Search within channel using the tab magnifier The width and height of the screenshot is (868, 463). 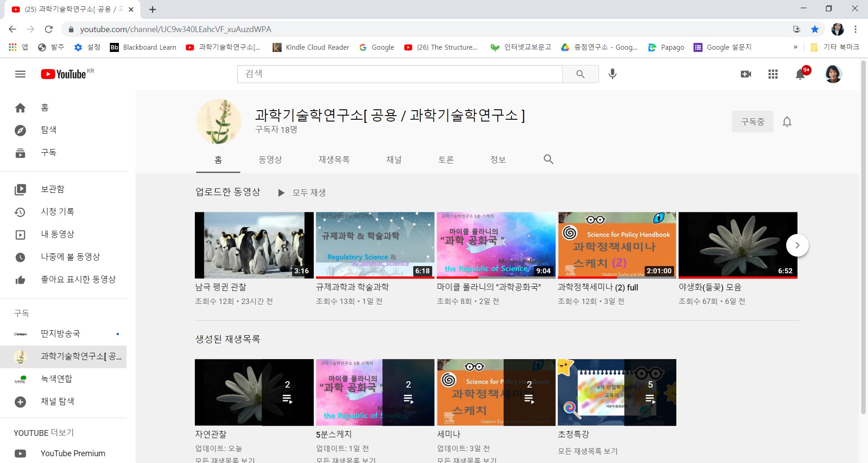point(548,159)
